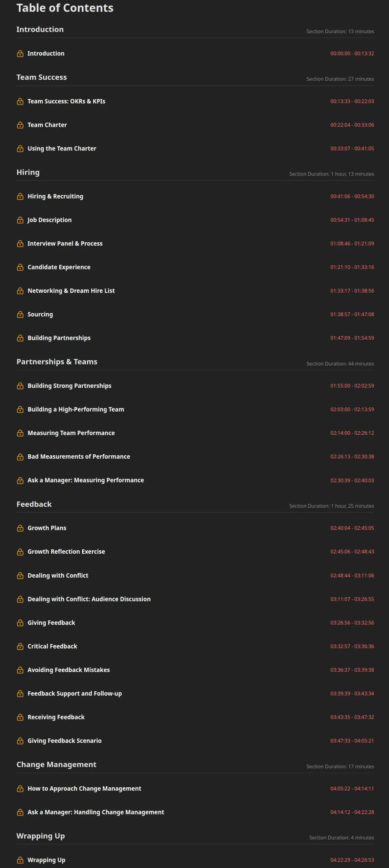Screen dimensions: 389x868
Task: Select Building a High-Performing Team lesson
Action: point(76,409)
